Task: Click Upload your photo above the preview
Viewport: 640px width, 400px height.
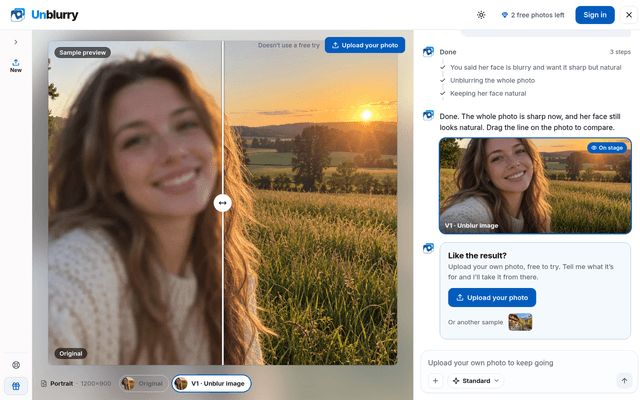Action: pyautogui.click(x=365, y=45)
